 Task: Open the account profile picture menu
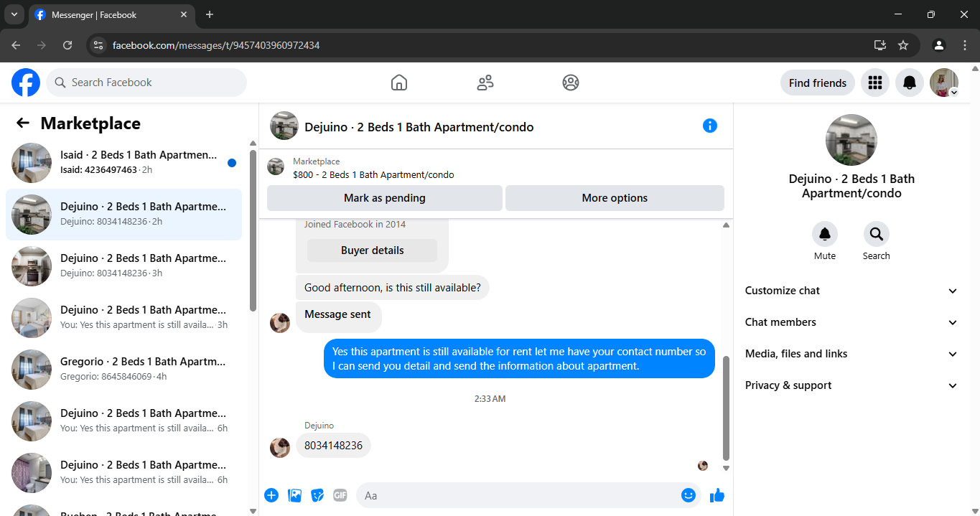(944, 83)
